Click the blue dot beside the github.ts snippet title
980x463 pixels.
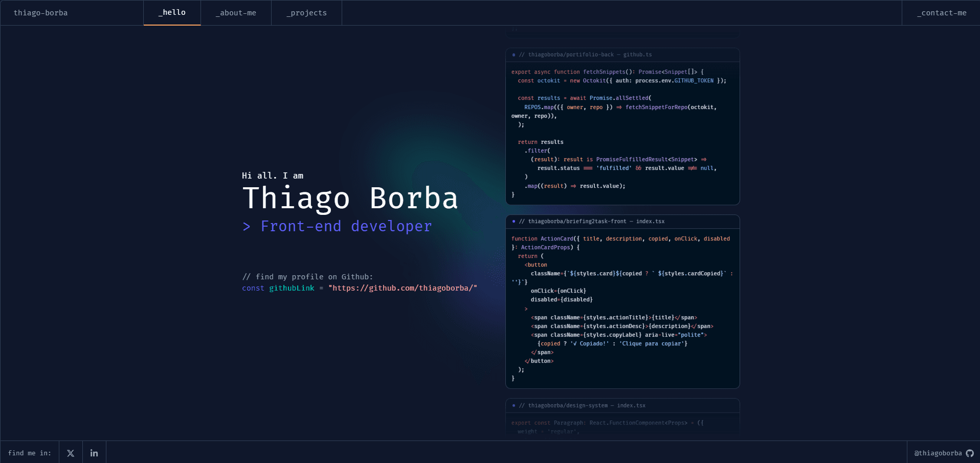514,55
